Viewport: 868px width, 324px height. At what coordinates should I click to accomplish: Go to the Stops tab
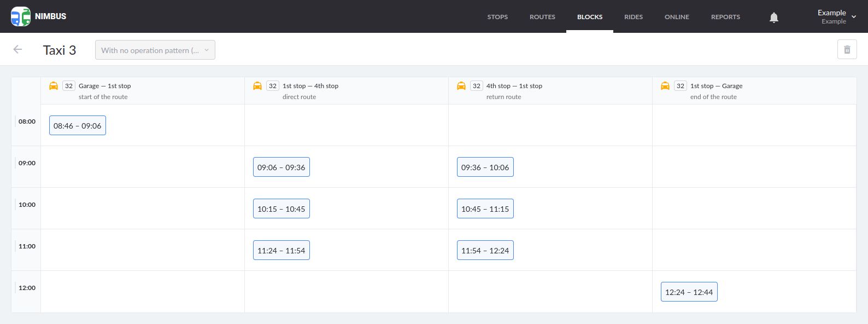tap(497, 17)
